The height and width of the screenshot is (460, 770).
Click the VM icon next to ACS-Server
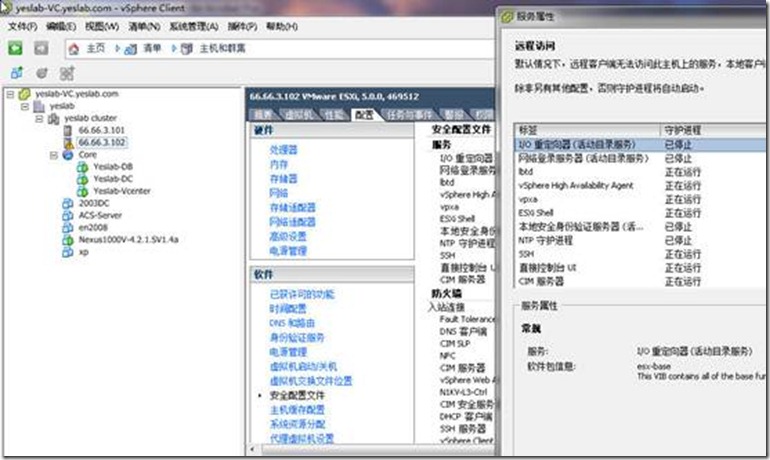tap(68, 215)
